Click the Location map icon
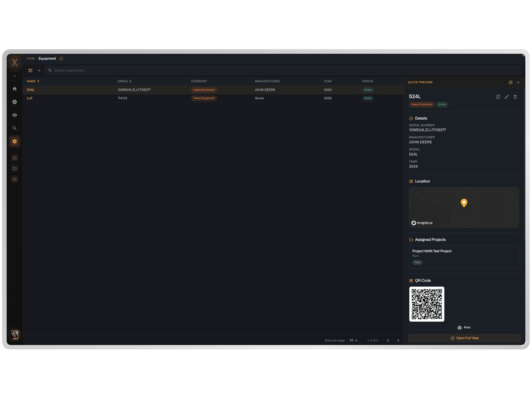Viewport: 532px width, 399px height. point(411,181)
